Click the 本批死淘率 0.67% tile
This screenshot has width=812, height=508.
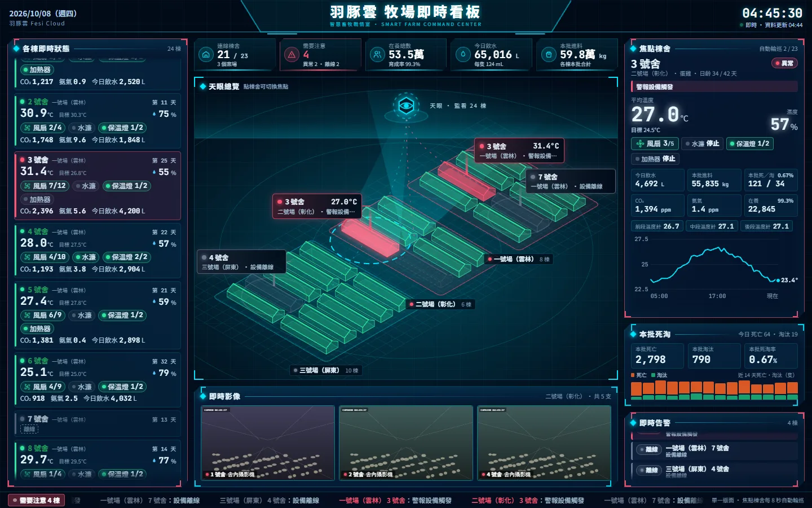coord(771,356)
